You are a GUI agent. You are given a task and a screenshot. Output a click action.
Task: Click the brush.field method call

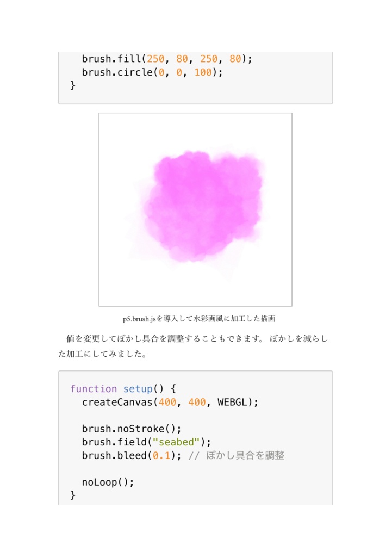coord(114,442)
